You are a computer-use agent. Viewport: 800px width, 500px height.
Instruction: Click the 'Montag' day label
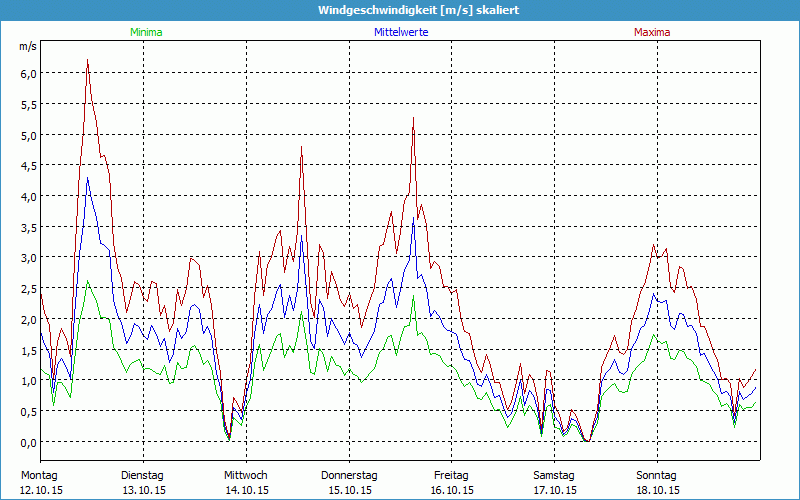click(x=39, y=476)
